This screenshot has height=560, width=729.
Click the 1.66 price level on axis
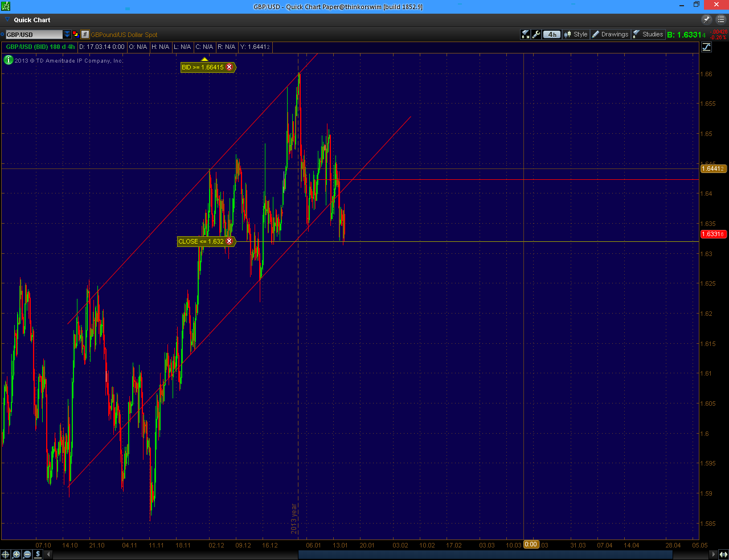tap(706, 74)
